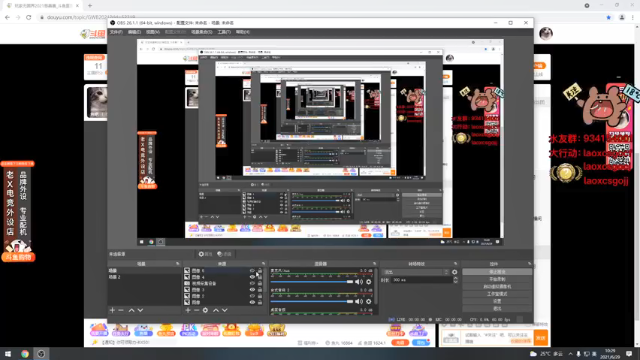Pop out the Scene Transitions dock panel
Screen dimensions: 640x360
(456, 264)
